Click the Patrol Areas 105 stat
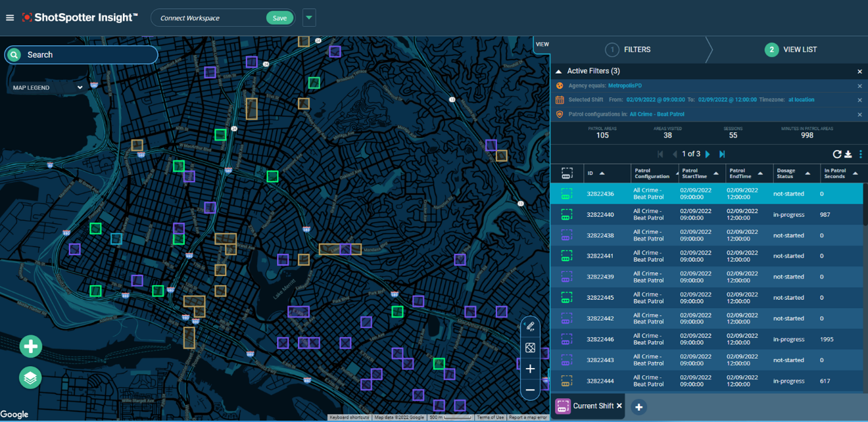Screen dimensions: 868x422 tap(602, 132)
